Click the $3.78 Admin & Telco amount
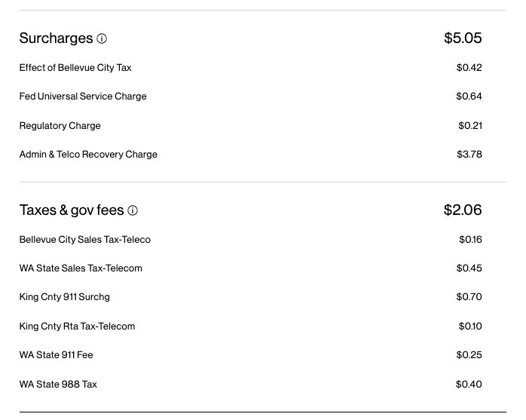526x420 pixels. pyautogui.click(x=469, y=155)
